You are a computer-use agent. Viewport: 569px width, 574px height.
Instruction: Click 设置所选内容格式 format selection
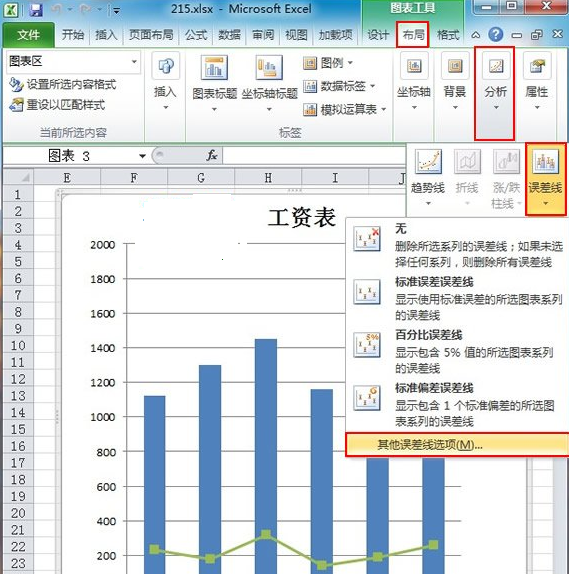point(63,85)
